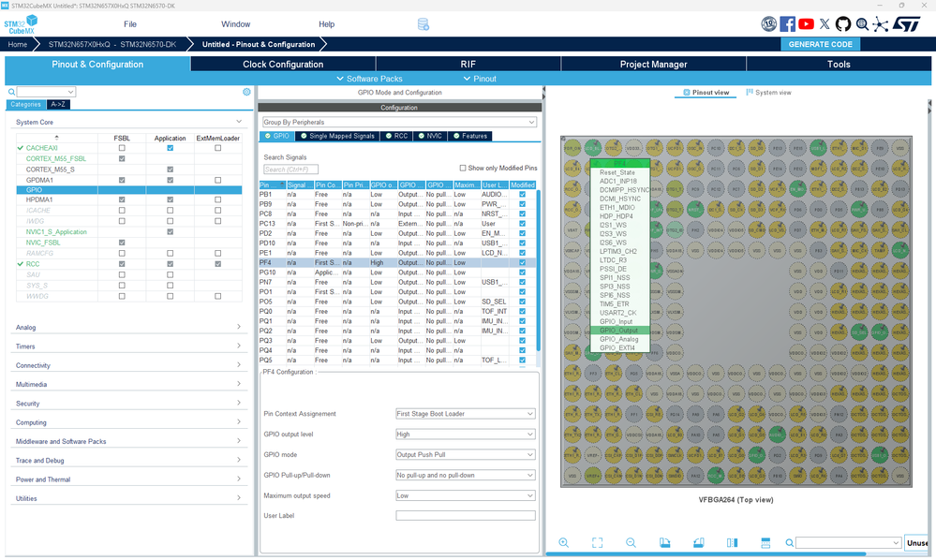
Task: Open the Window menu
Action: coord(236,24)
